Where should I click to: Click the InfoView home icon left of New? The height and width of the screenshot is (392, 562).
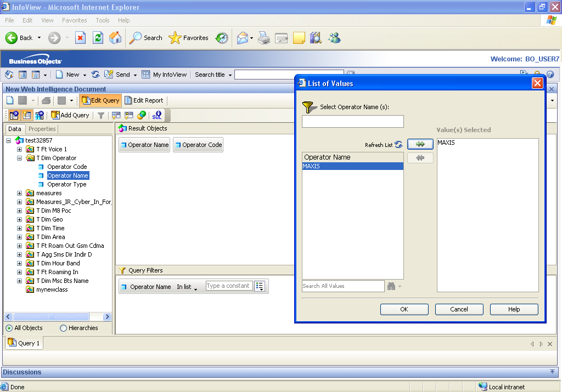point(9,75)
